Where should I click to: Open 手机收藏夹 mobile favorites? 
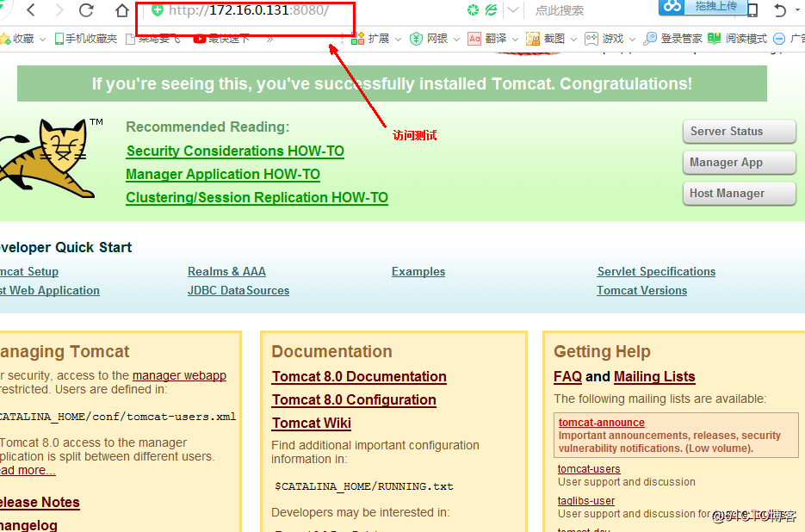pos(86,39)
